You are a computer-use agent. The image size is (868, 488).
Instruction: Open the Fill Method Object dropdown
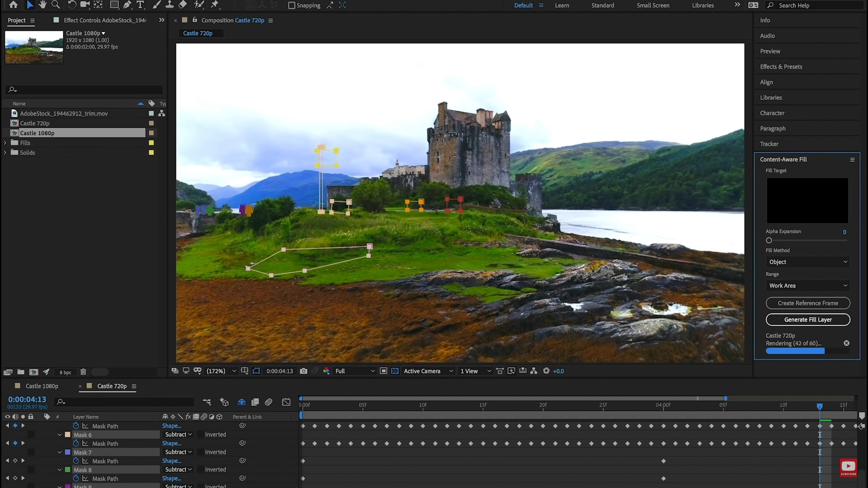click(x=807, y=262)
